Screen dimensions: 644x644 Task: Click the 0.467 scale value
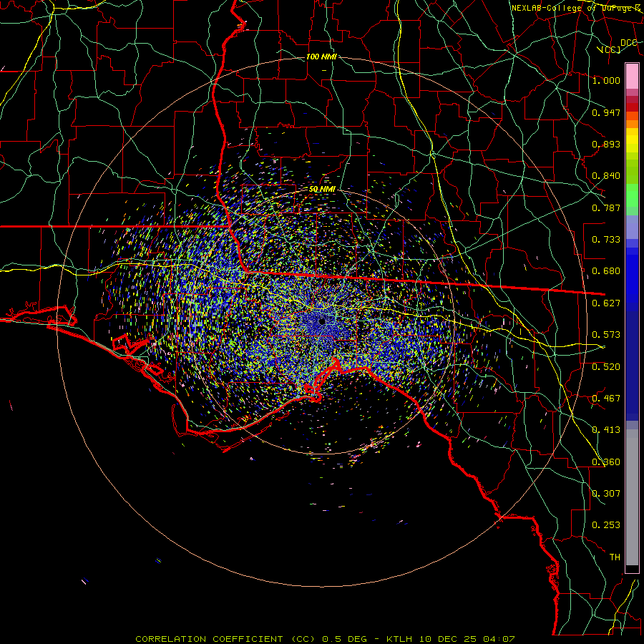(606, 399)
